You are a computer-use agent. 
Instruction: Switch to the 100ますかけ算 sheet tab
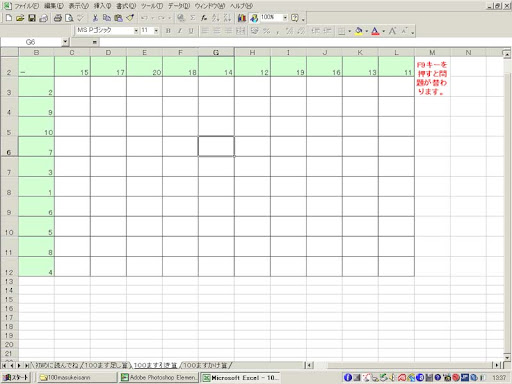tap(206, 365)
